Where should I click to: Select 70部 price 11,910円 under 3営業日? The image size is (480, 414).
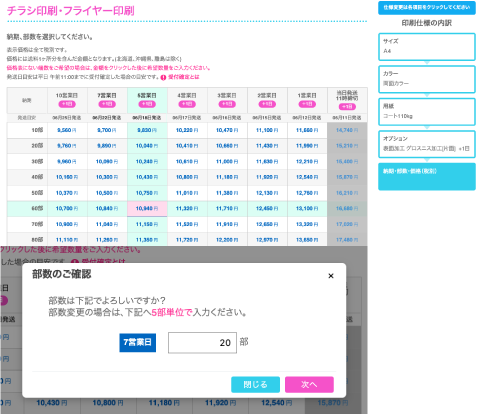(227, 224)
